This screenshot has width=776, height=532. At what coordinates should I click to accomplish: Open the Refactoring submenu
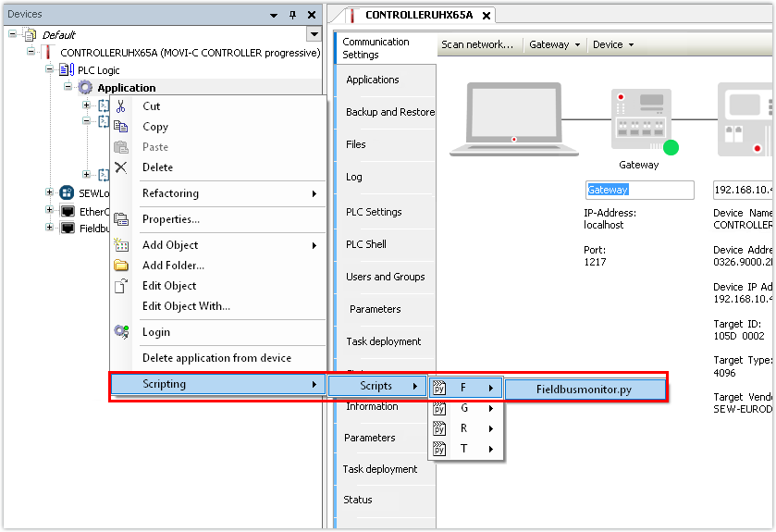tap(228, 193)
